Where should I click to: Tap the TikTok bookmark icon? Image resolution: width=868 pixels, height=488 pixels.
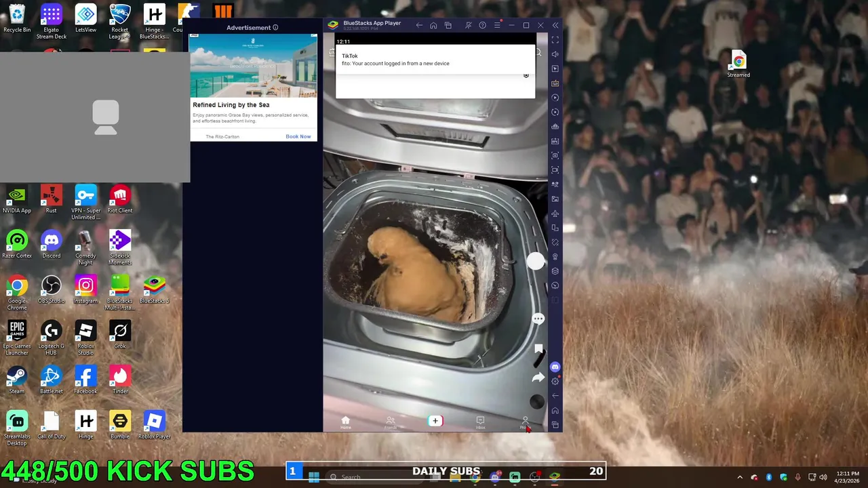[x=538, y=349]
